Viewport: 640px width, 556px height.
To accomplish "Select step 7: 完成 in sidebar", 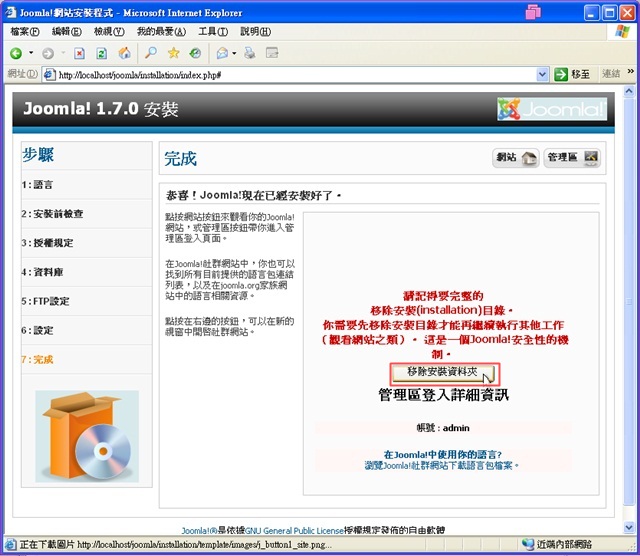I will tap(37, 360).
